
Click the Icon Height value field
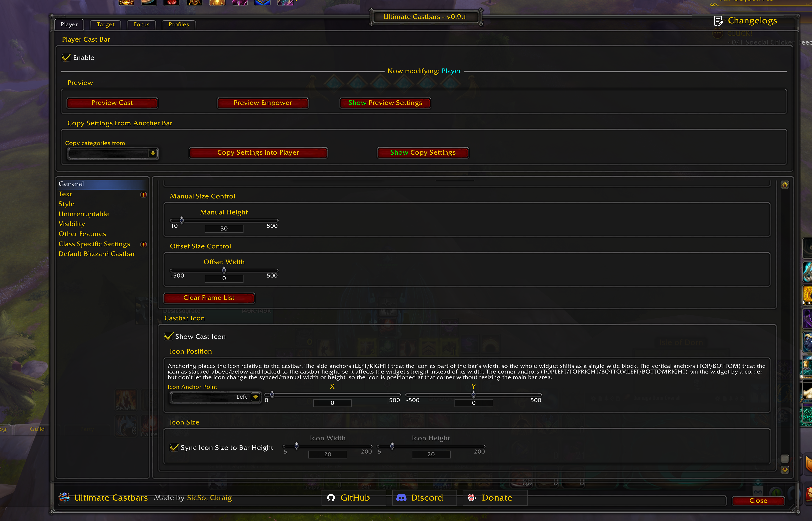pos(431,454)
